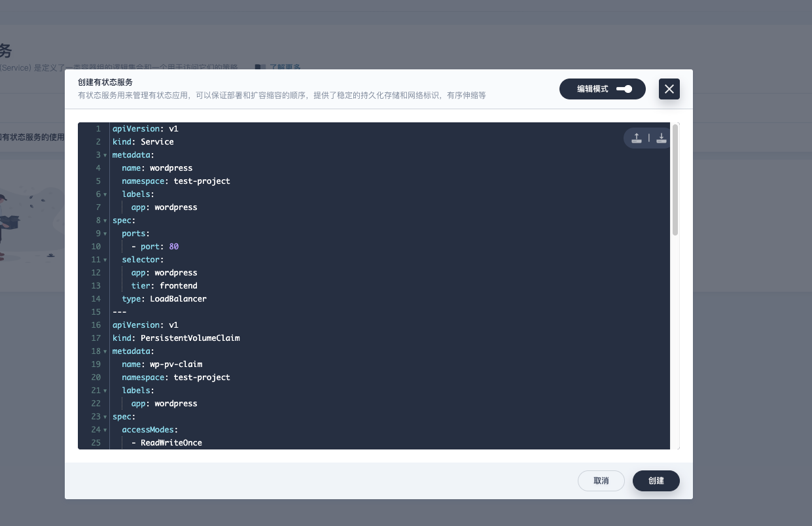812x526 pixels.
Task: Click 'tier: frontend' on line 13
Action: tap(164, 286)
